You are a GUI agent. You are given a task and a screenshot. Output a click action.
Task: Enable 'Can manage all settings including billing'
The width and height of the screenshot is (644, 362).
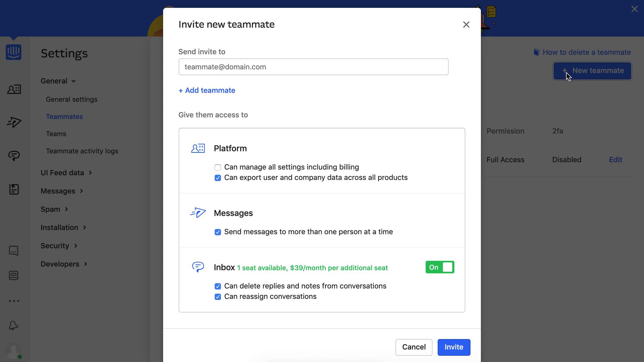[218, 167]
